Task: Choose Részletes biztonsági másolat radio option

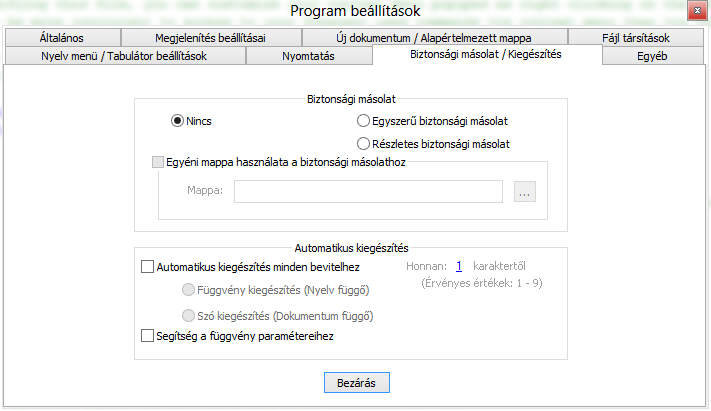Action: coord(363,144)
